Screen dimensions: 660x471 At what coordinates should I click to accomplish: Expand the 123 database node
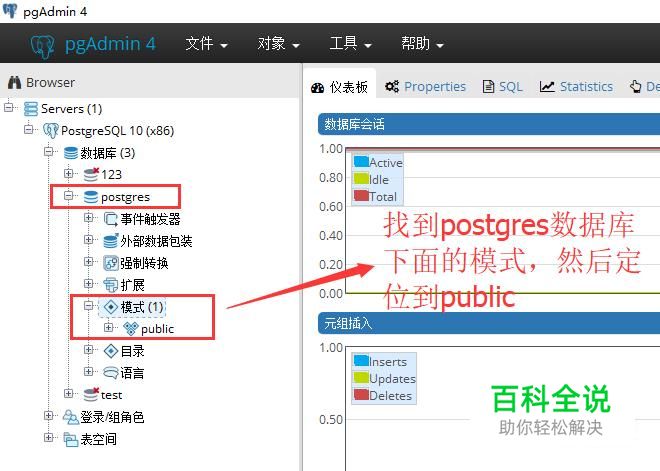[69, 173]
